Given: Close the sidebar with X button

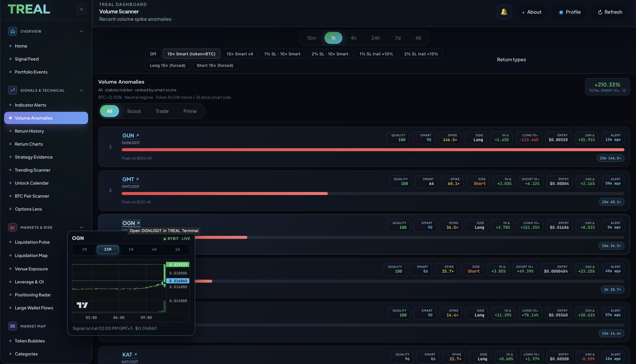Looking at the screenshot, I should (81, 9).
